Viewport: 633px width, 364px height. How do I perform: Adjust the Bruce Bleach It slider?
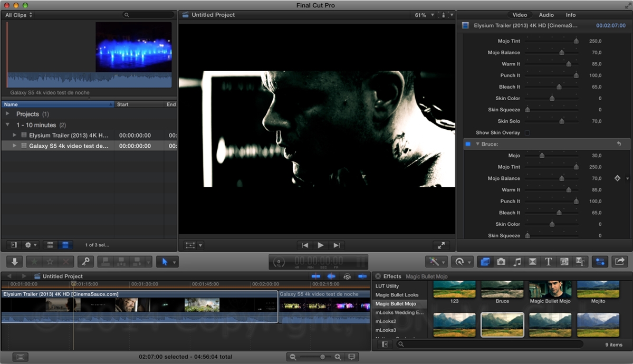[x=559, y=213]
